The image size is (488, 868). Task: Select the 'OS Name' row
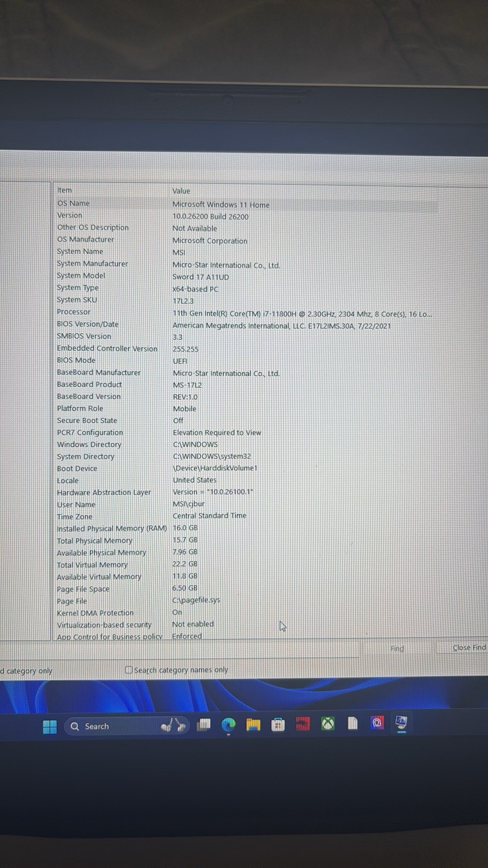247,204
